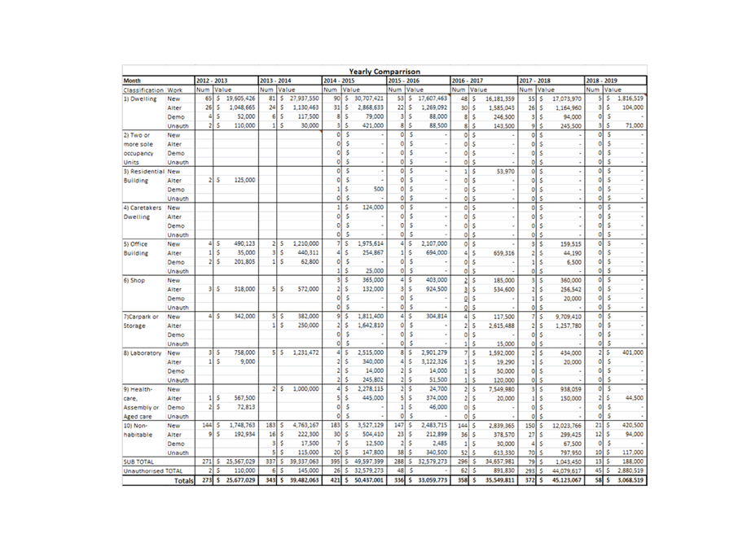
Task: Click the 30,707,421 value cell
Action: click(369, 98)
